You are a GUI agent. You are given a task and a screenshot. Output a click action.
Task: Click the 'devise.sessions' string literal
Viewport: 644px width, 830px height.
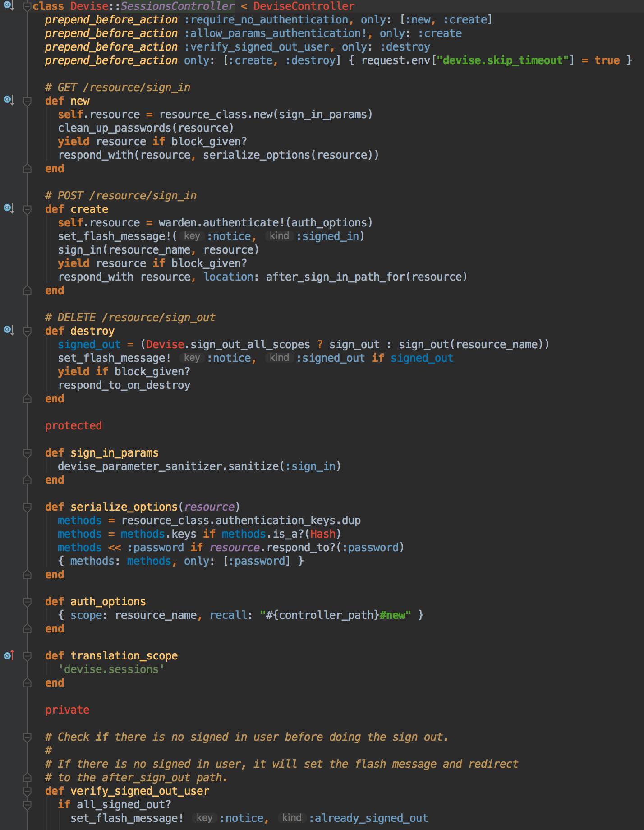click(x=111, y=669)
